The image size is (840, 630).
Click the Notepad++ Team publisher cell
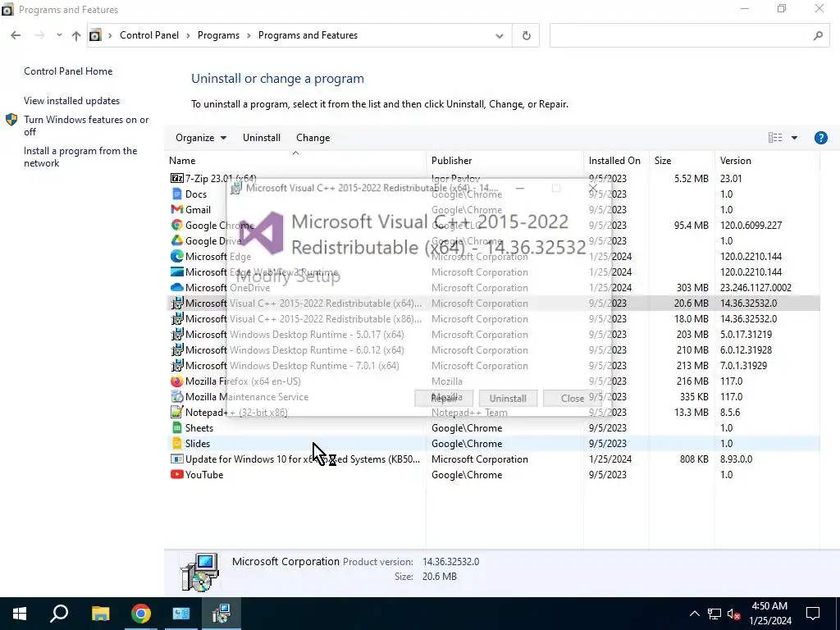tap(469, 413)
